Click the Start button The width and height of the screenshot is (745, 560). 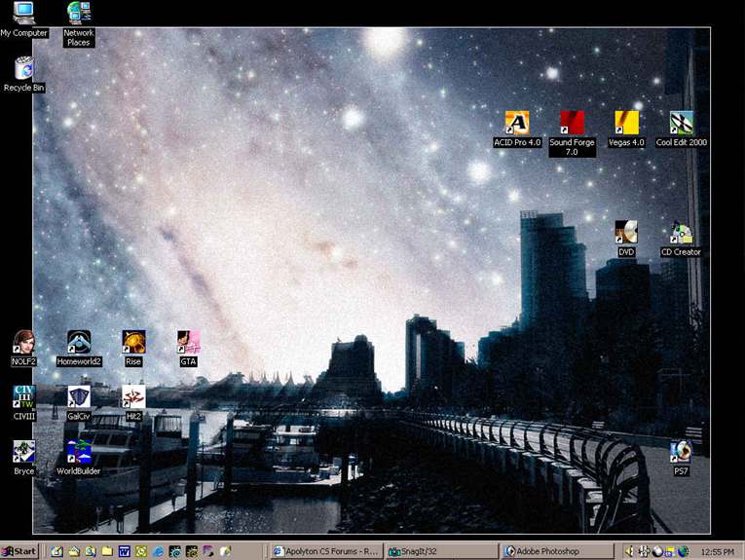[19, 551]
